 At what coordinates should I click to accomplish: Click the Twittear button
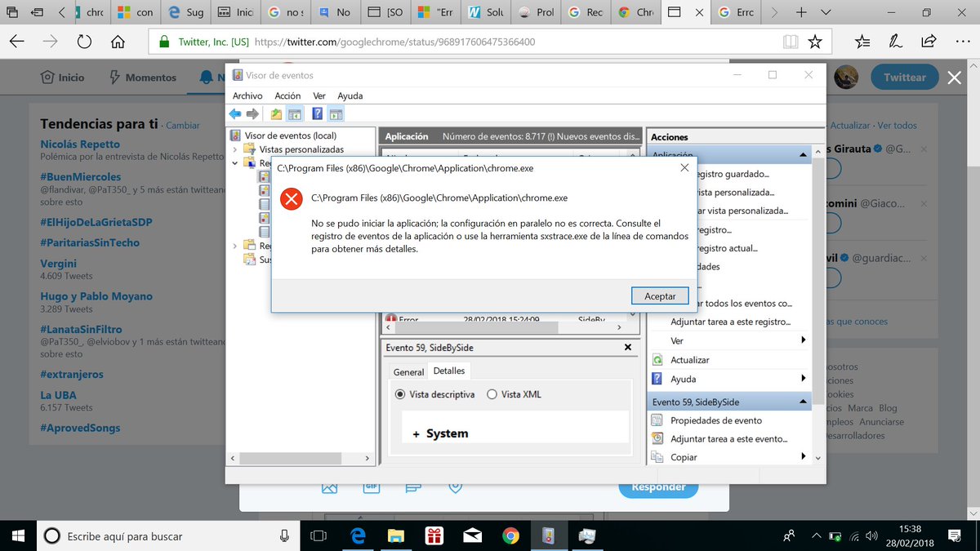(904, 78)
